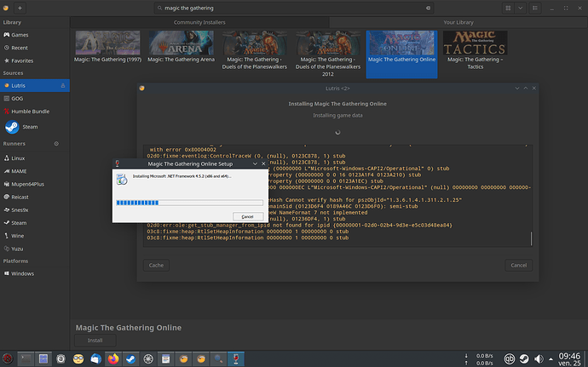This screenshot has width=588, height=367.
Task: Click the installer log scrollbar
Action: click(531, 238)
